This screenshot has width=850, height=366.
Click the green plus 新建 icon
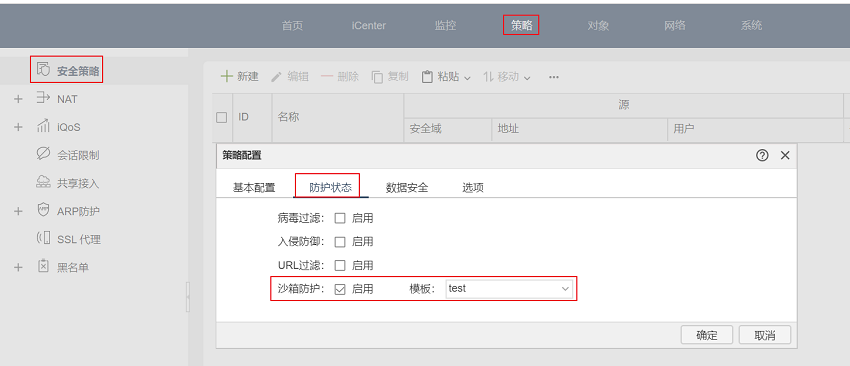click(x=227, y=76)
